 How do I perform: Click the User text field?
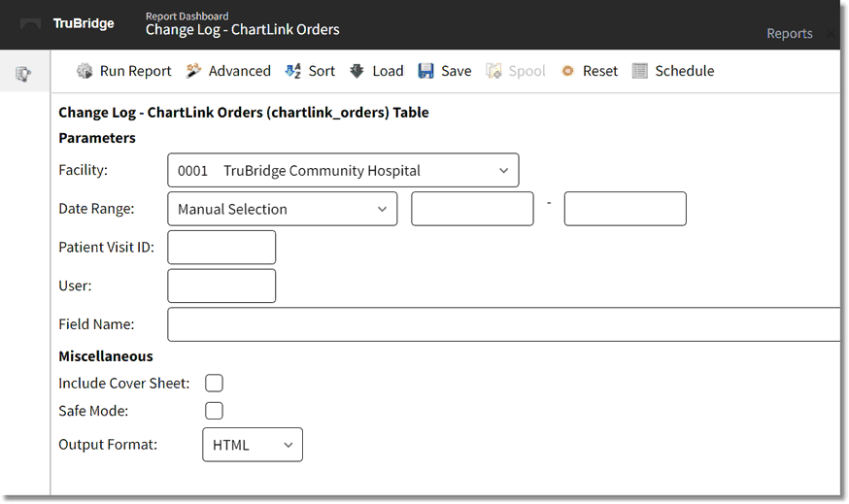pyautogui.click(x=221, y=286)
